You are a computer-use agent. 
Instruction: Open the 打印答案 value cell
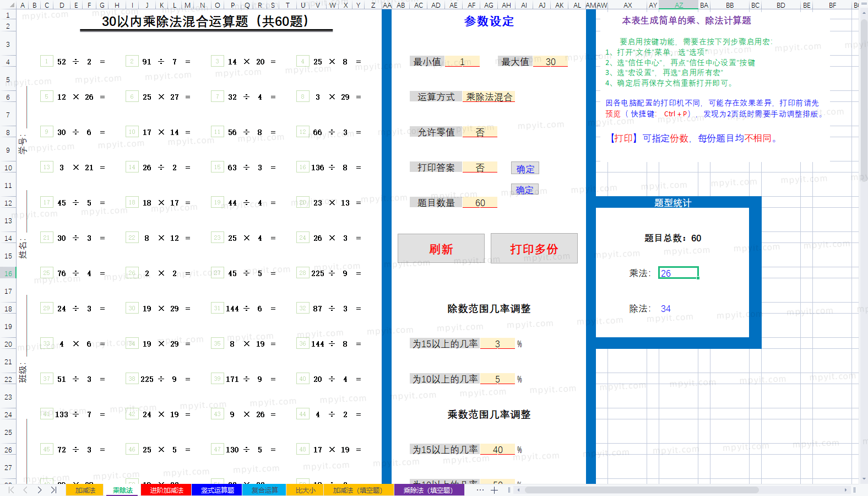(480, 168)
